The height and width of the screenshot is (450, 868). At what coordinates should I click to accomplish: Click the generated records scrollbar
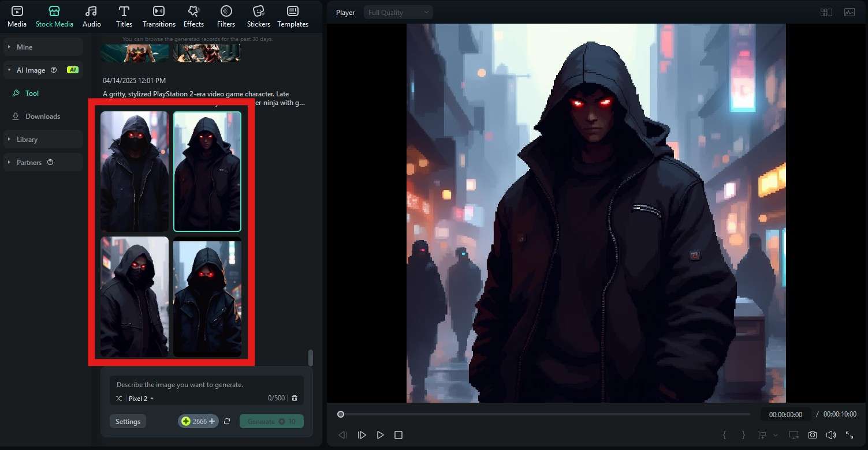pos(310,357)
